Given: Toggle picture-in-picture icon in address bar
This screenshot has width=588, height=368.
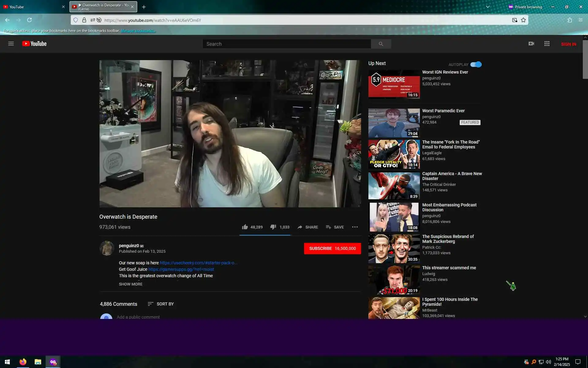Looking at the screenshot, I should click(514, 20).
